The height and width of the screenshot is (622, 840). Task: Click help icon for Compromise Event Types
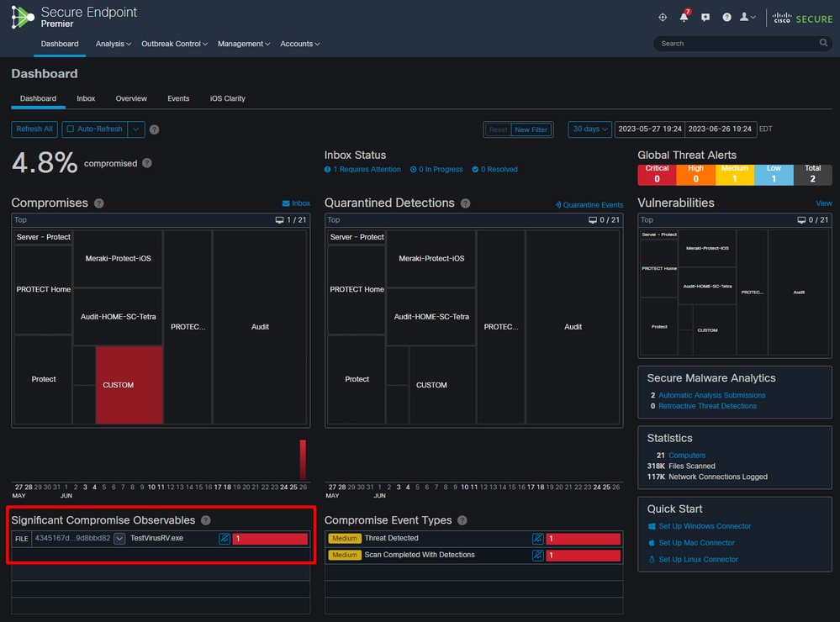click(462, 520)
